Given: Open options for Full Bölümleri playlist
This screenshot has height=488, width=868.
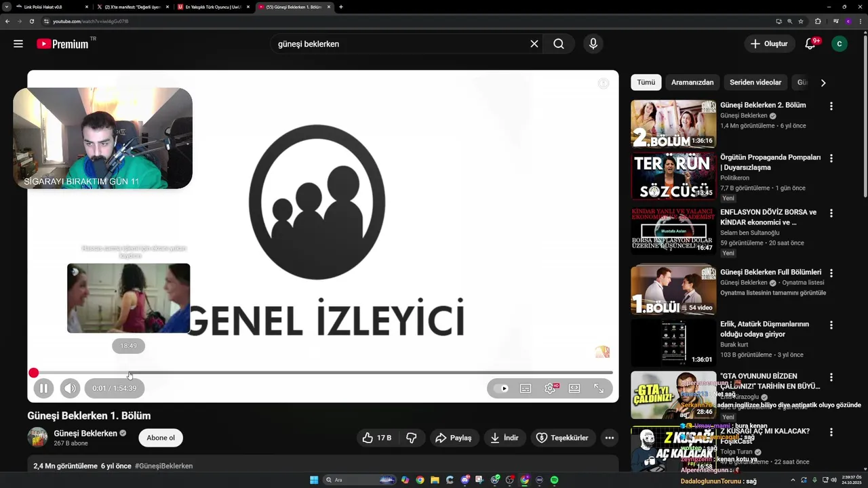Looking at the screenshot, I should (x=831, y=273).
